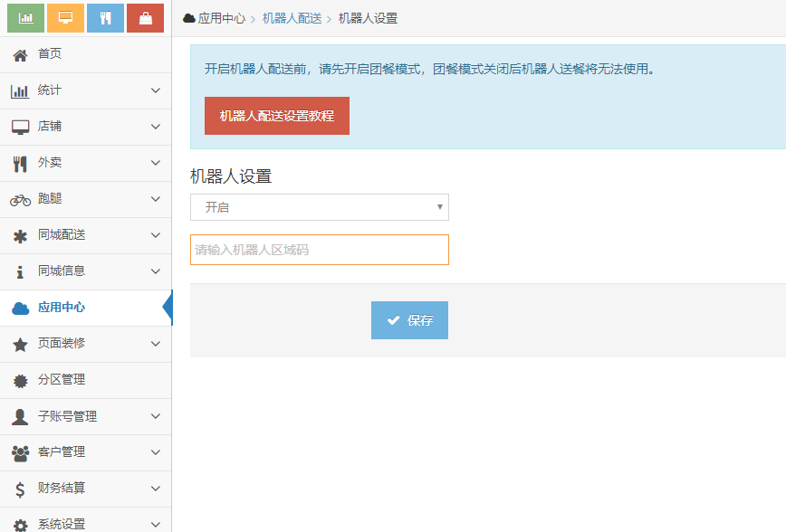786x532 pixels.
Task: Click the star icon for 页面装修
Action: tap(20, 345)
